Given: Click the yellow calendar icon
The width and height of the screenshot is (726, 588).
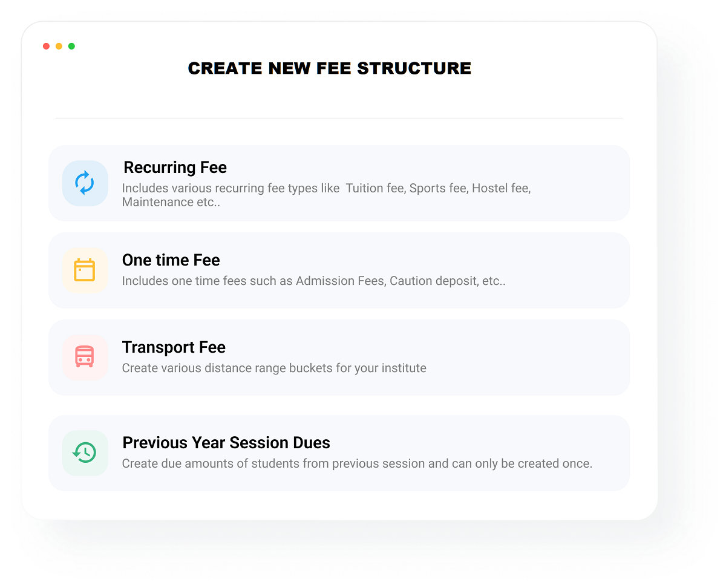Looking at the screenshot, I should pyautogui.click(x=85, y=270).
